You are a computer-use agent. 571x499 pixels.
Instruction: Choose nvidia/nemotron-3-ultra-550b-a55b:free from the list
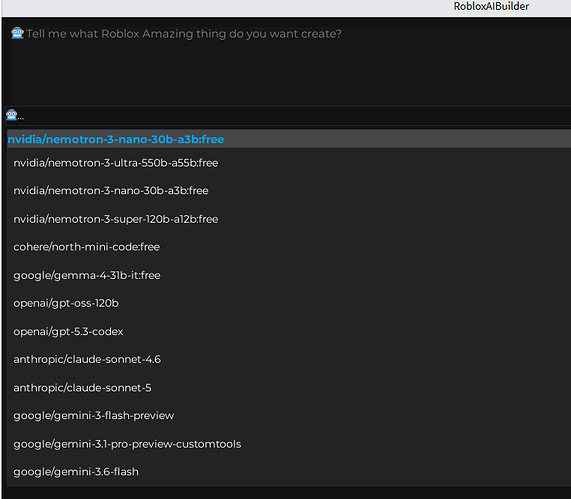click(x=289, y=163)
